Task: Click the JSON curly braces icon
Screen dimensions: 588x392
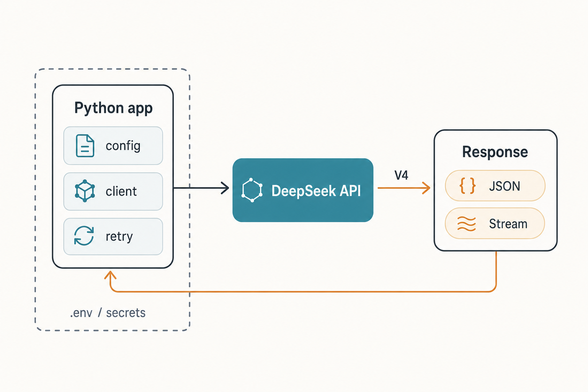Action: point(467,186)
